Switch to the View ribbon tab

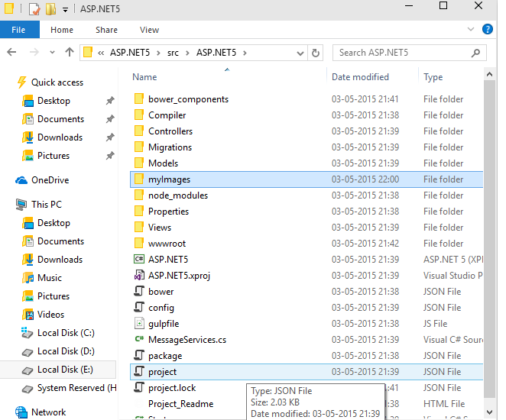149,30
